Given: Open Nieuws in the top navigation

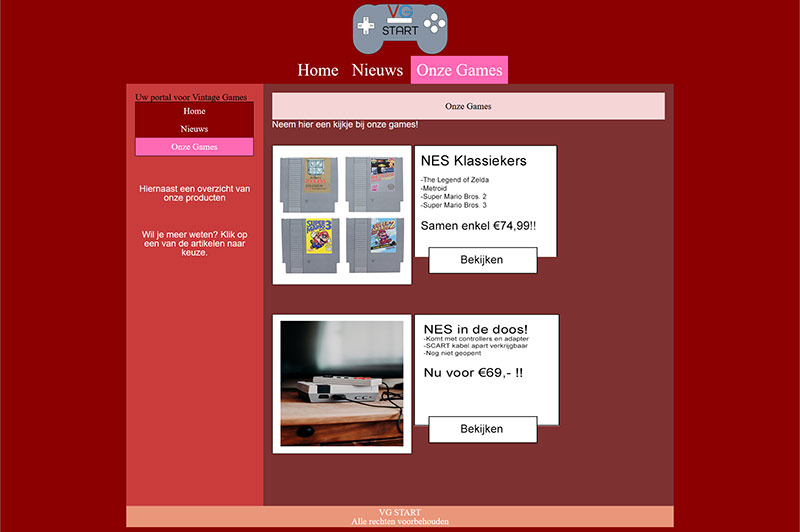Looking at the screenshot, I should [x=377, y=70].
